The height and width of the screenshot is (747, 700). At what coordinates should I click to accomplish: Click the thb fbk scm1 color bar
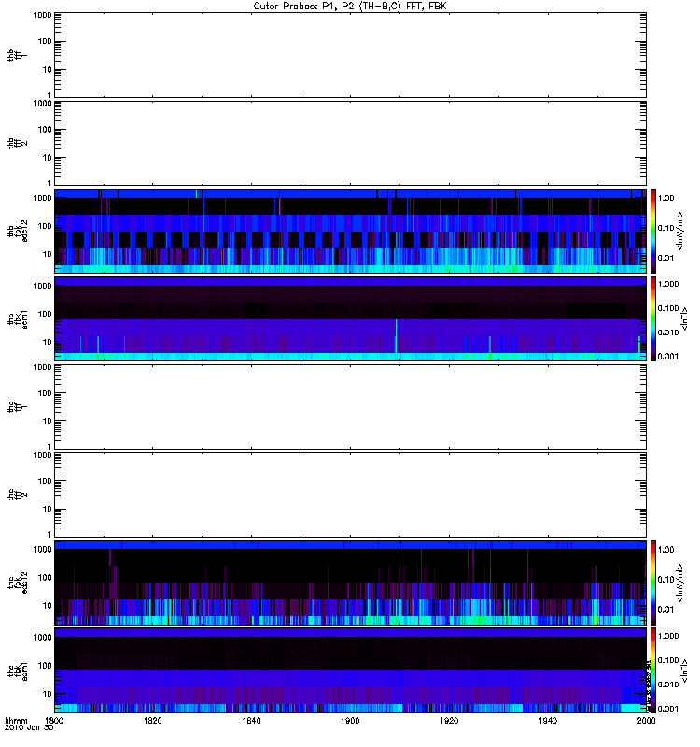pos(653,319)
